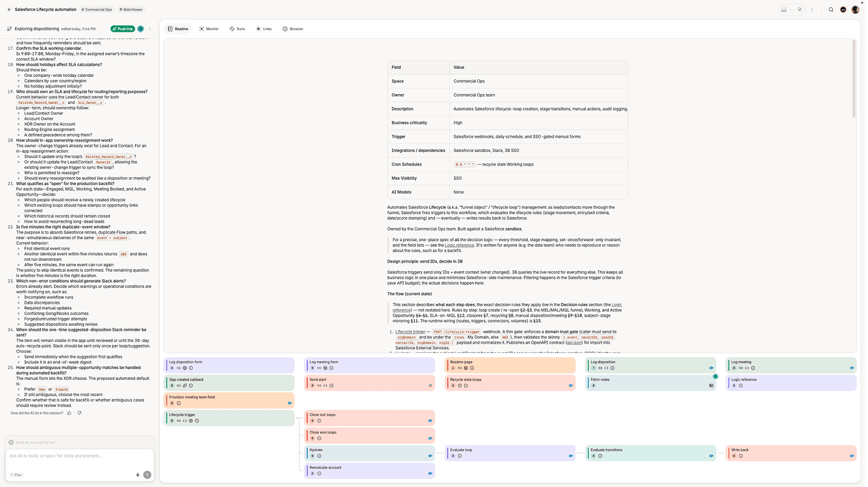Viewport: 868px width, 487px height.
Task: Open the top-right vertical ellipsis menu
Action: [x=812, y=10]
